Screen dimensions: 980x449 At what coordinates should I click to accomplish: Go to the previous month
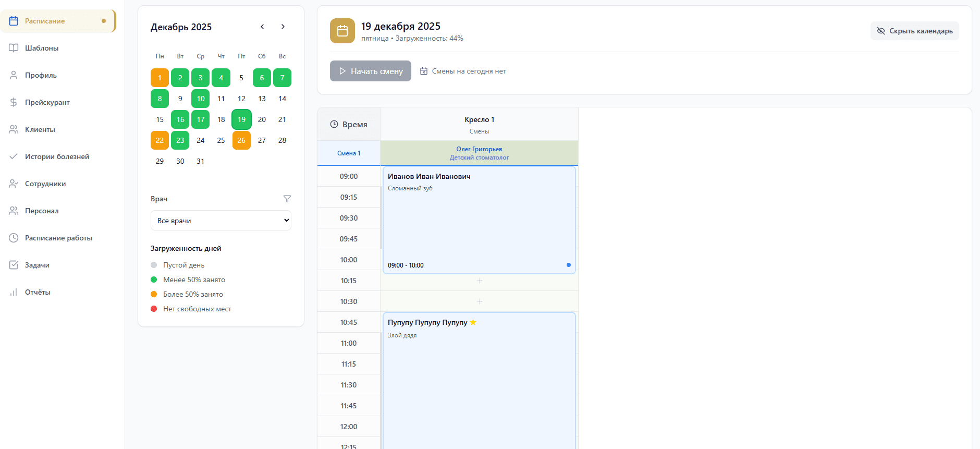click(x=262, y=27)
